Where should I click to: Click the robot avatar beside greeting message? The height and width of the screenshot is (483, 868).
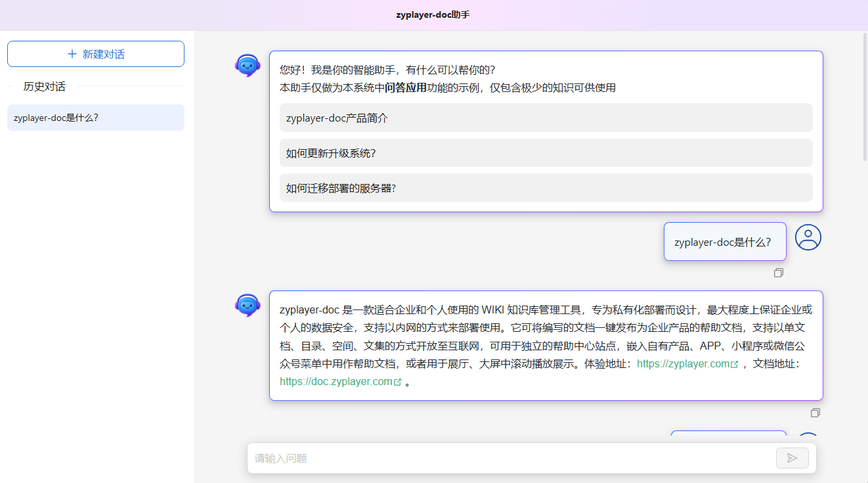pyautogui.click(x=248, y=65)
